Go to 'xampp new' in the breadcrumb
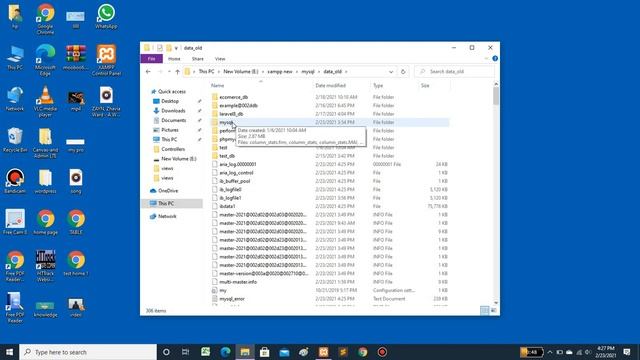 click(x=280, y=71)
